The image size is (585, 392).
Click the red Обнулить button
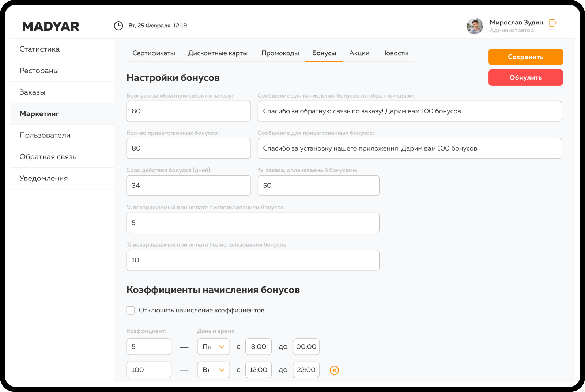pos(526,77)
